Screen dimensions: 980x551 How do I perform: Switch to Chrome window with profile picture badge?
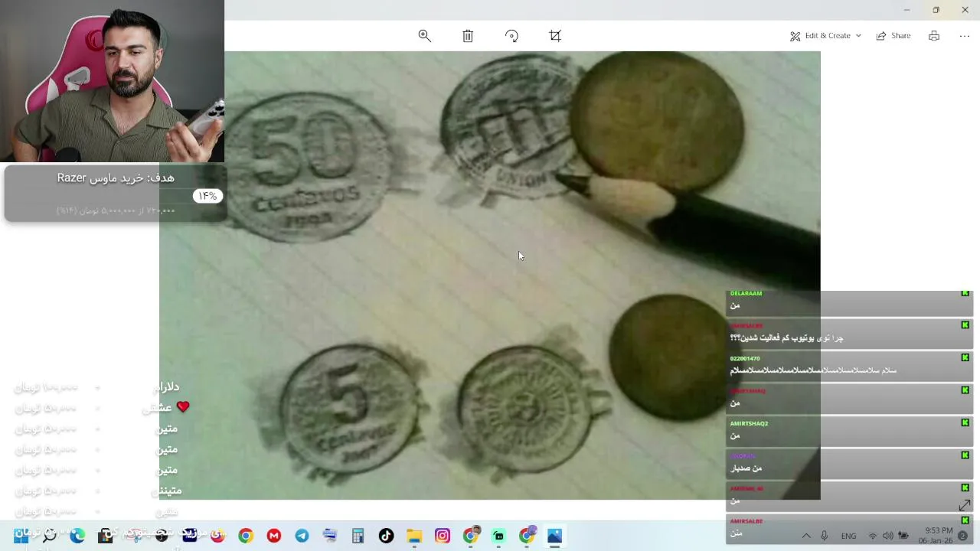[471, 535]
